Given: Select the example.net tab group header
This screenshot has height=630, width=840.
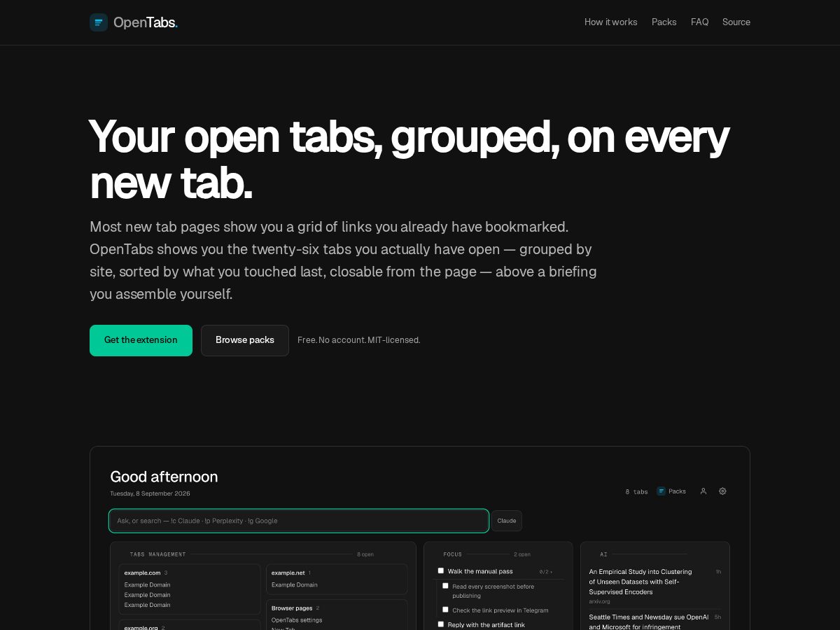Looking at the screenshot, I should 288,573.
